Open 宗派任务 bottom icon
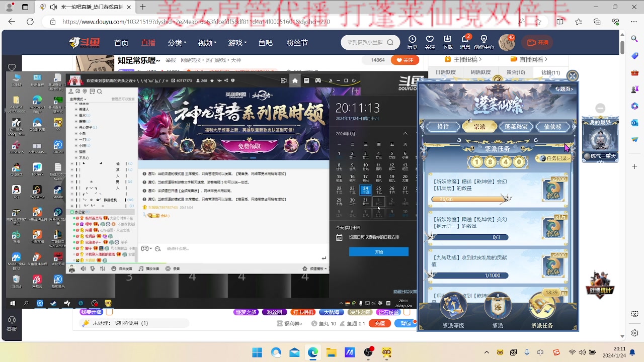 pyautogui.click(x=542, y=311)
